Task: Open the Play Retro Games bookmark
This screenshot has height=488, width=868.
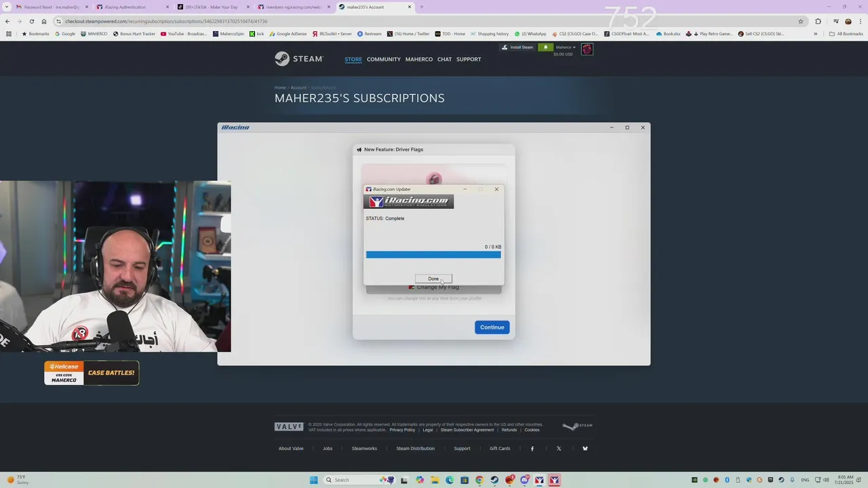Action: [709, 33]
